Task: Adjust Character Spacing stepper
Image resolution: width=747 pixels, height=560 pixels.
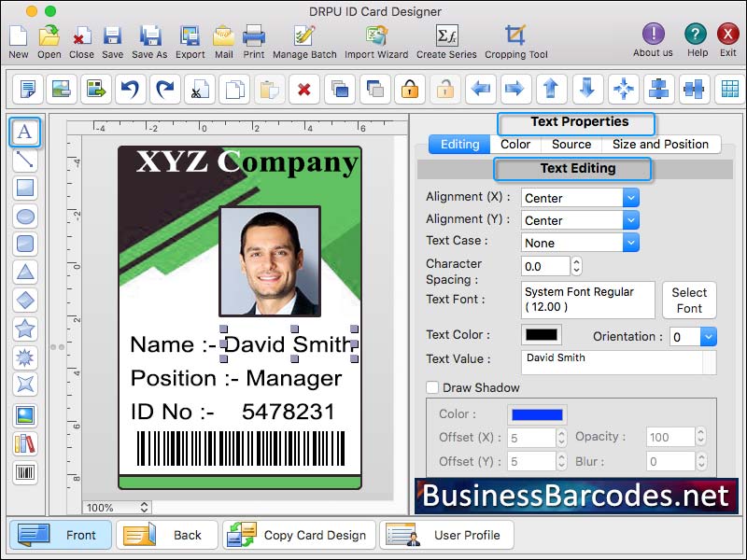Action: pyautogui.click(x=576, y=266)
